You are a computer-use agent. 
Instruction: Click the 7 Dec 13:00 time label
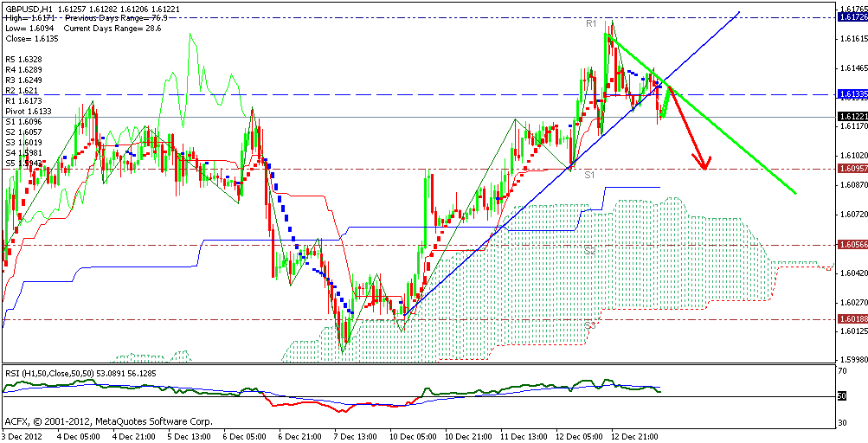pyautogui.click(x=356, y=437)
